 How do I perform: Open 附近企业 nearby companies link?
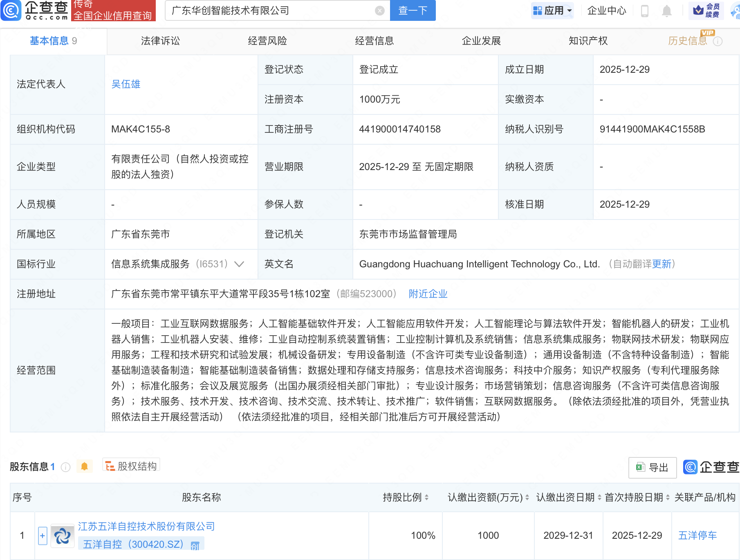tap(427, 293)
